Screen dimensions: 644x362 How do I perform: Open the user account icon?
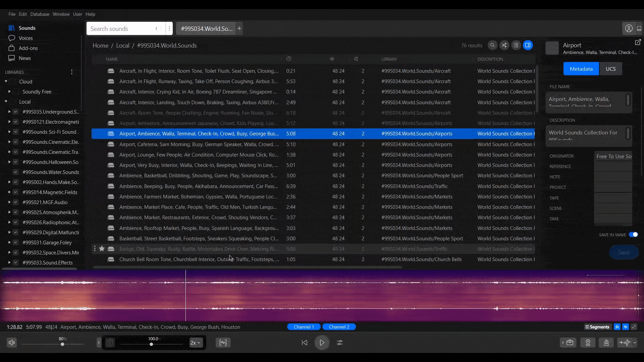tap(629, 28)
